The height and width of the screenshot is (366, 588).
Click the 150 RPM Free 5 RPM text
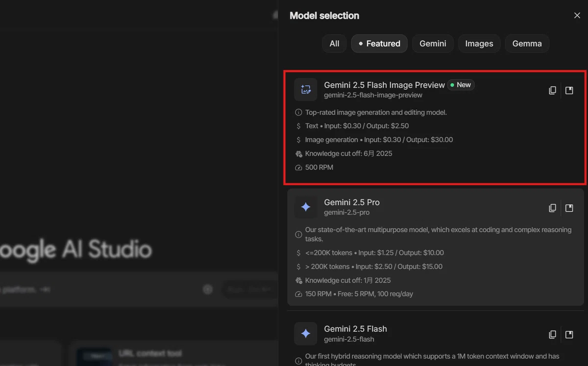[x=359, y=294]
